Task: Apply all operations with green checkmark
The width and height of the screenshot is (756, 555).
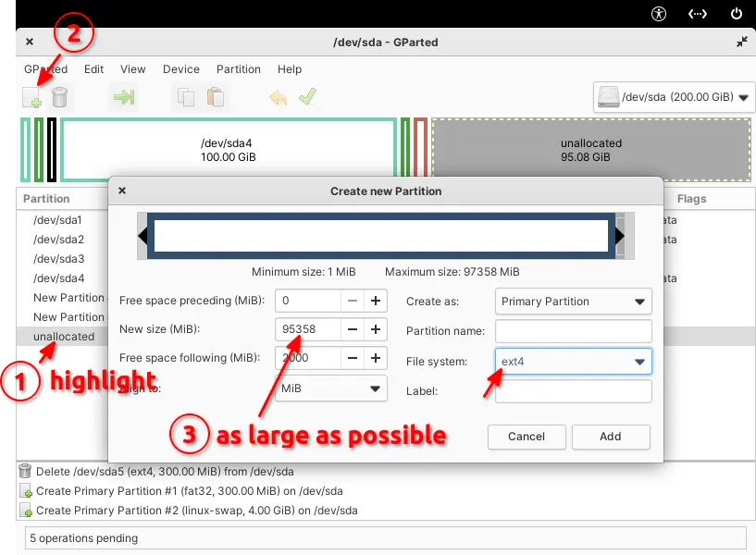Action: point(308,97)
